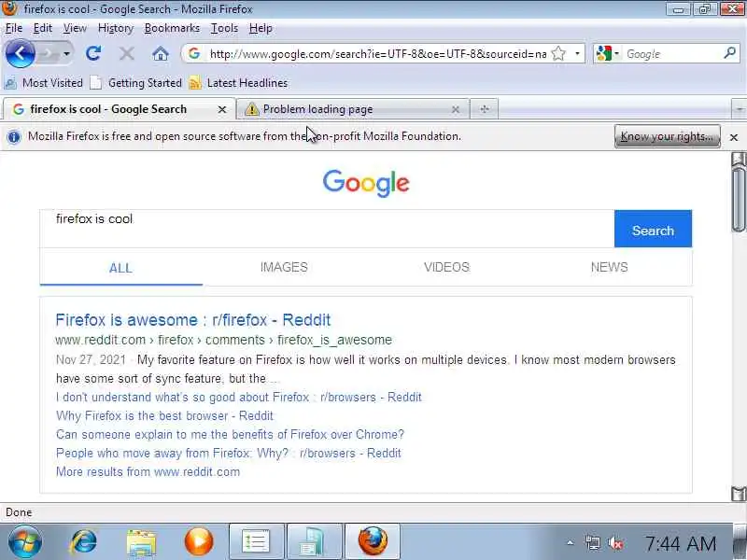Click the magnifier search icon in the search bar
Screen dimensions: 747x560
pos(729,53)
